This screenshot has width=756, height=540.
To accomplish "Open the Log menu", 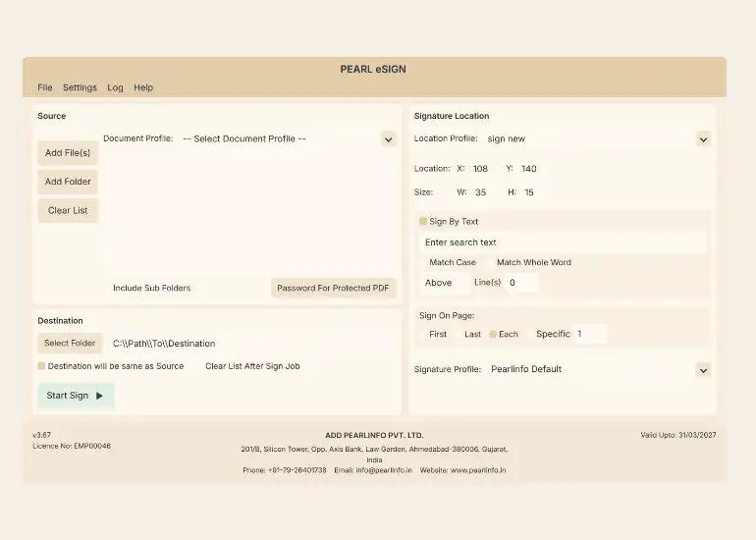I will [115, 87].
